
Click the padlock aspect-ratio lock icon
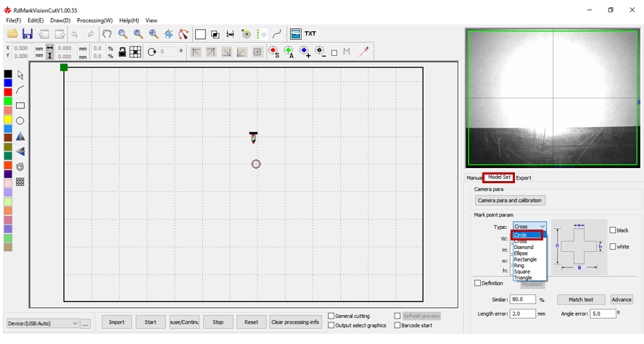tap(122, 51)
